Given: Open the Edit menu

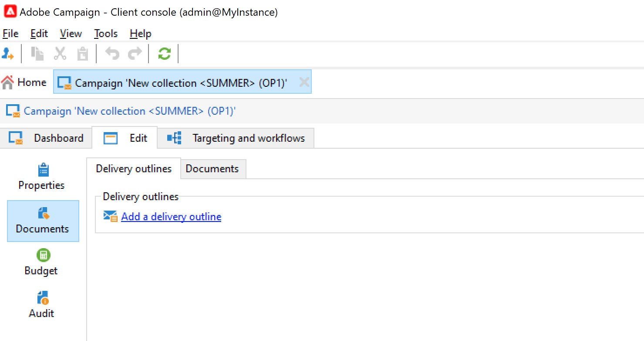Looking at the screenshot, I should pyautogui.click(x=39, y=34).
